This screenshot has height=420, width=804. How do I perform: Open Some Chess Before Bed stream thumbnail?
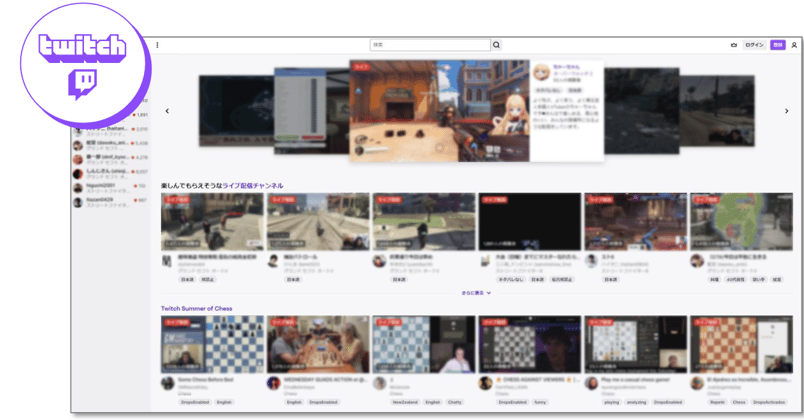pyautogui.click(x=212, y=344)
